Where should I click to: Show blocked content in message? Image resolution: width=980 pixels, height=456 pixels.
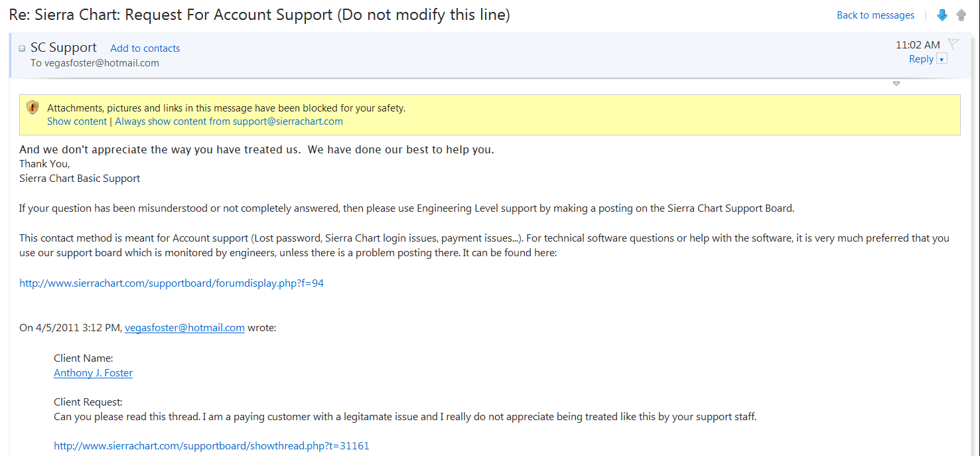pyautogui.click(x=77, y=121)
